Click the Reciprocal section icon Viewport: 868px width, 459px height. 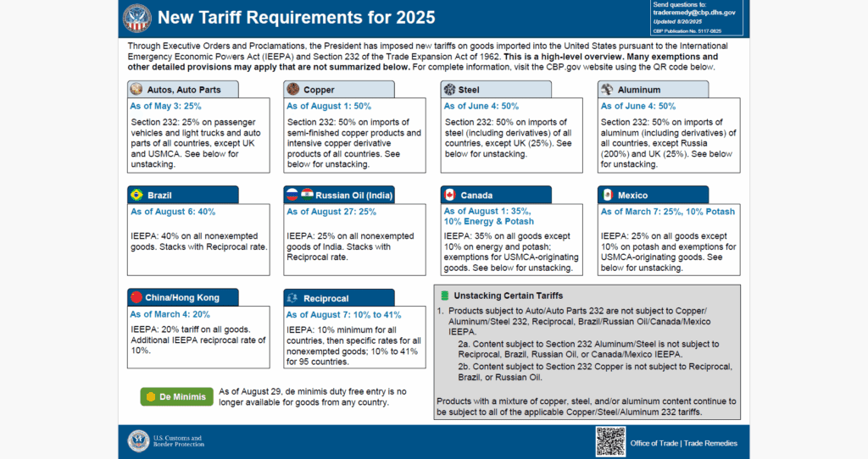tap(292, 297)
